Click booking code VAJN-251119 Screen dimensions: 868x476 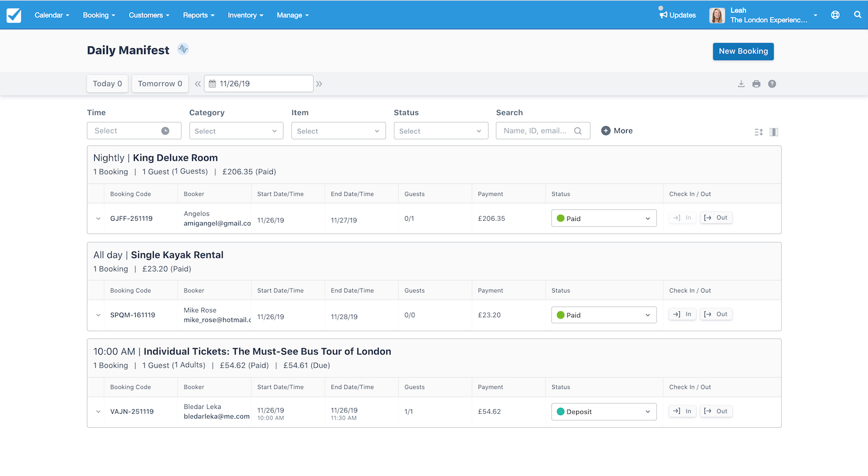[x=132, y=411]
